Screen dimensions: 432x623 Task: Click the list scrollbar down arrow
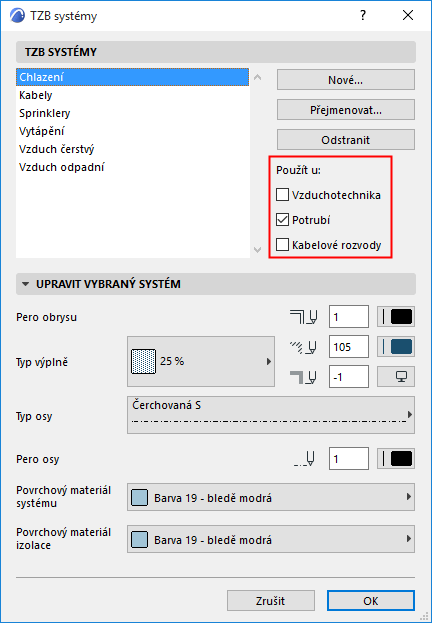(258, 250)
